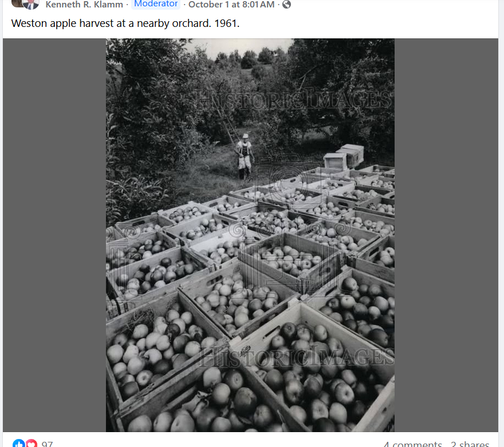
Task: View the 2 shares link
Action: click(470, 444)
